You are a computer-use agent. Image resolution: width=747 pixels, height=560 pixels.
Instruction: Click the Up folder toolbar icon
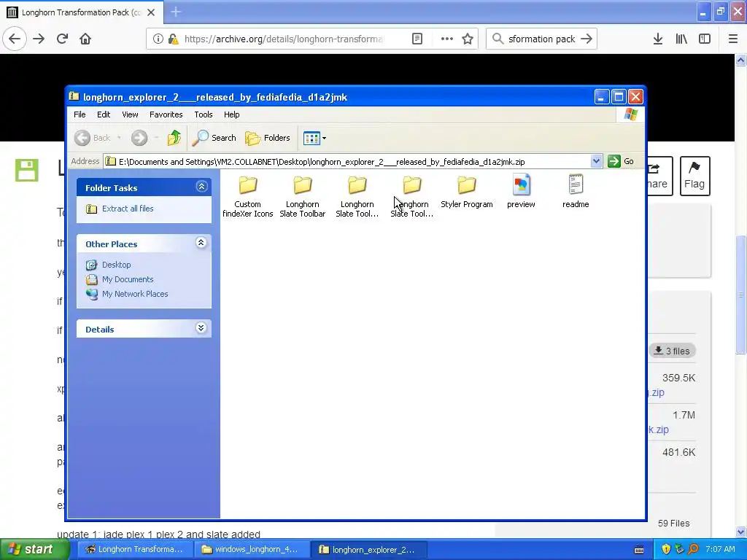click(174, 138)
